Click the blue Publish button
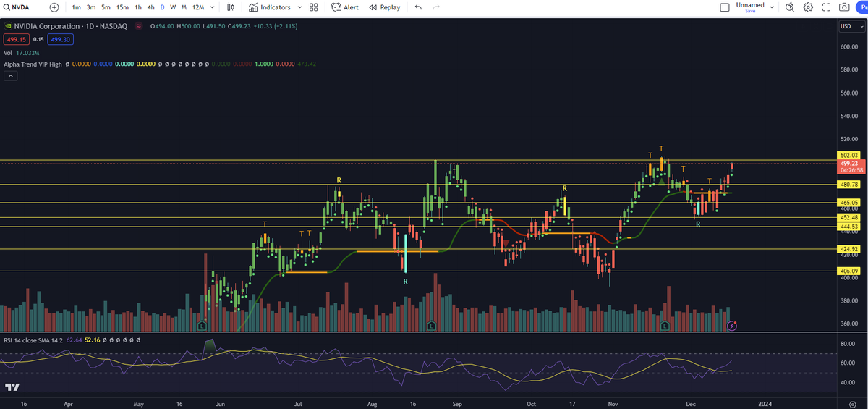Viewport: 868px width, 409px height. coord(861,7)
